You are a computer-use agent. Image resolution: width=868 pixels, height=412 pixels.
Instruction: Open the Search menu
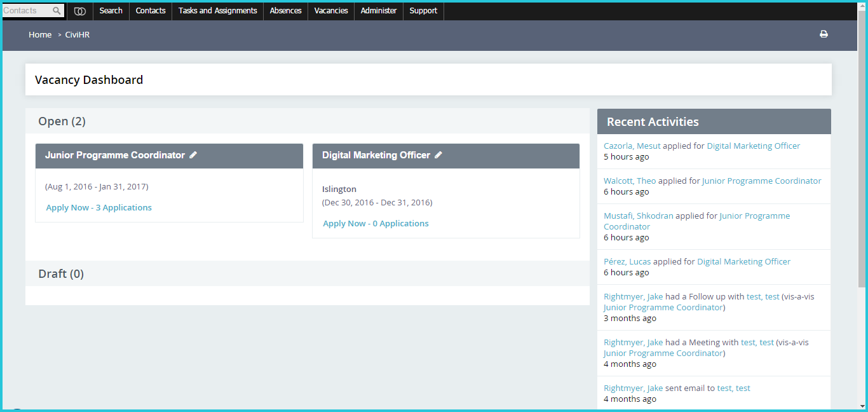pyautogui.click(x=111, y=11)
